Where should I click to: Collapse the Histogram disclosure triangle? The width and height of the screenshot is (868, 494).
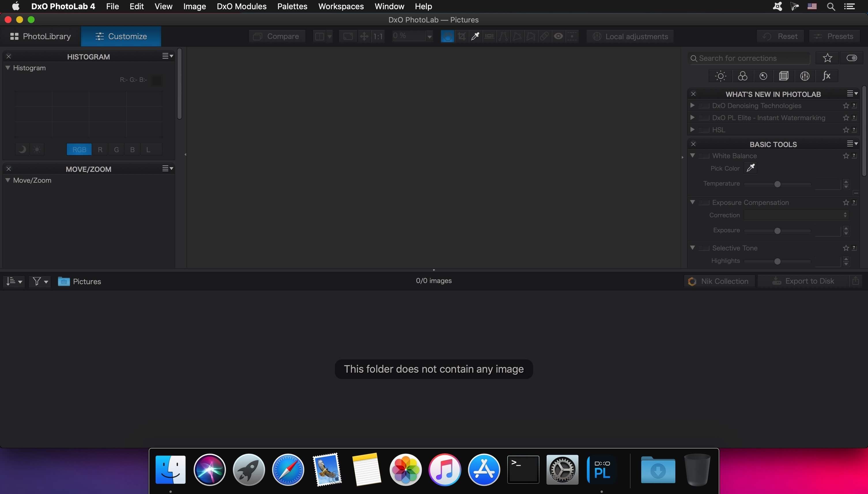coord(7,68)
